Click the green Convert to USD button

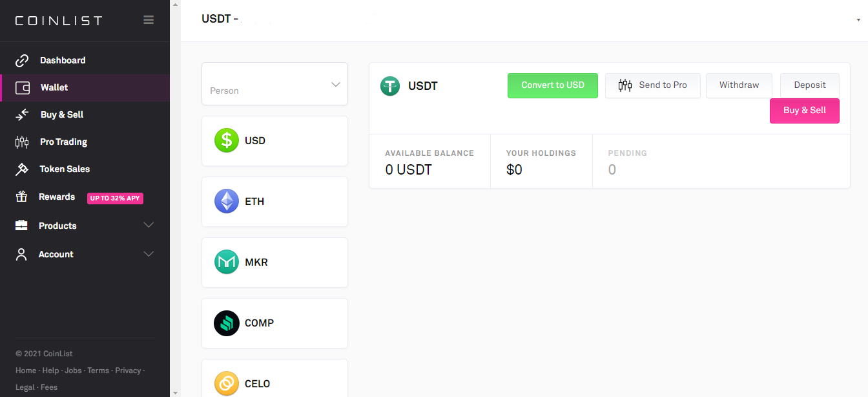553,85
